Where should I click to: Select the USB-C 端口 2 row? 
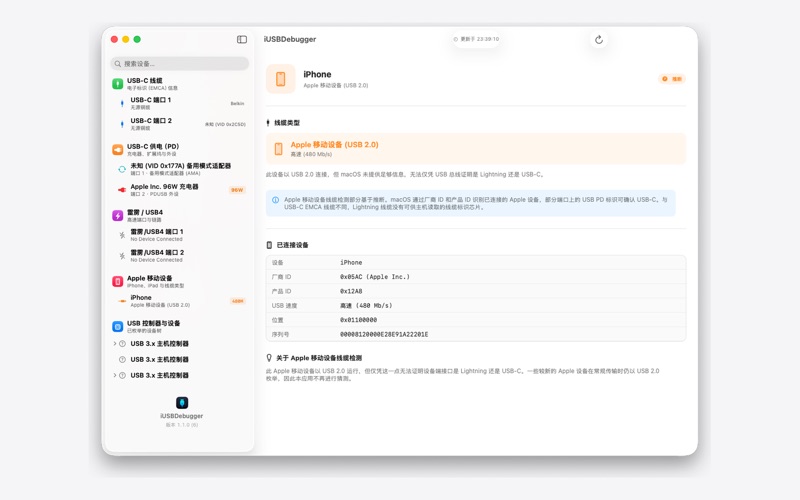point(180,124)
